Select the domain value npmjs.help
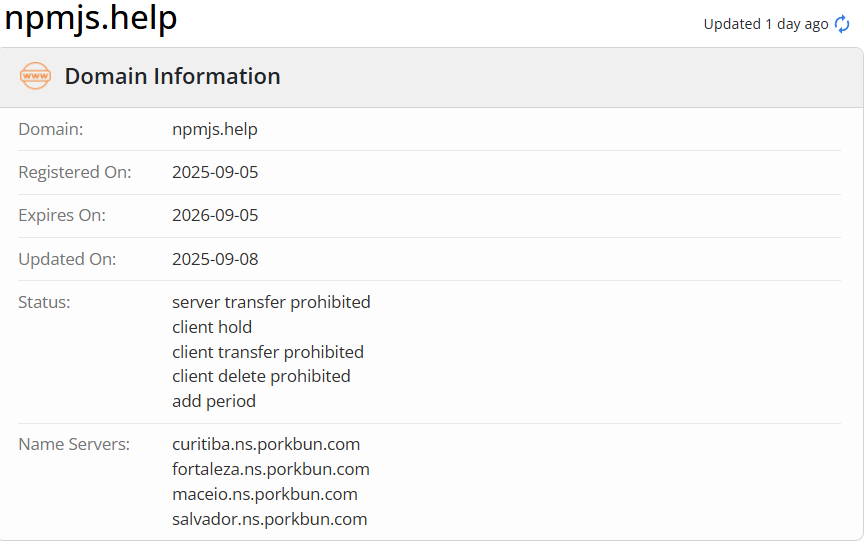 (215, 130)
